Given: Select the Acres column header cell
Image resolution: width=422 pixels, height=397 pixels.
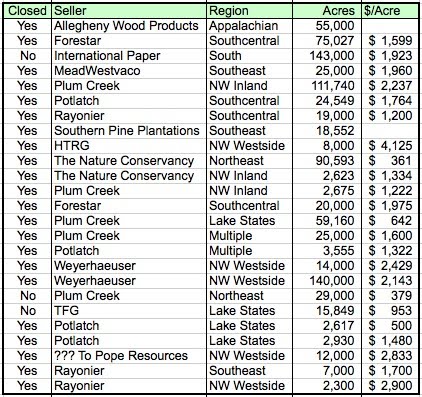Looking at the screenshot, I should pyautogui.click(x=327, y=11).
